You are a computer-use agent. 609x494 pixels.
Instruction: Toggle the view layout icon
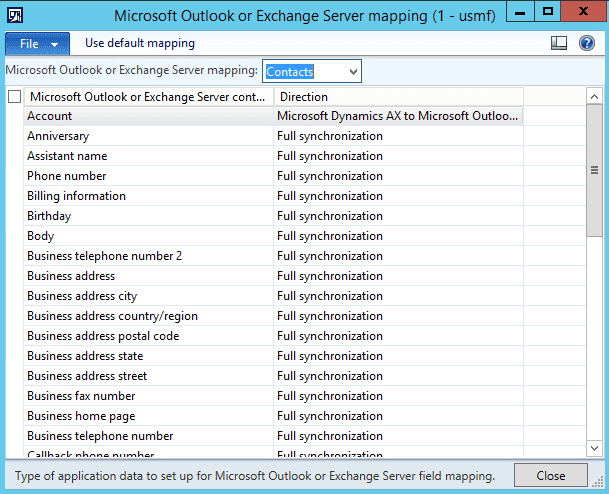pos(559,43)
